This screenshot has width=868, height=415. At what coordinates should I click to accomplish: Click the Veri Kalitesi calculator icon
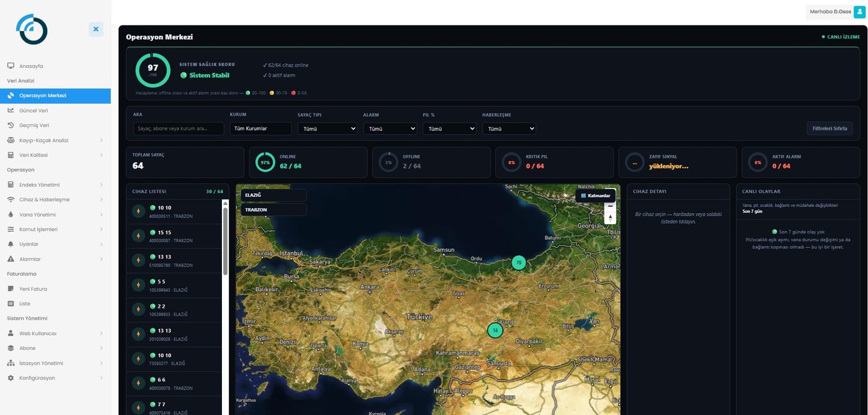11,155
